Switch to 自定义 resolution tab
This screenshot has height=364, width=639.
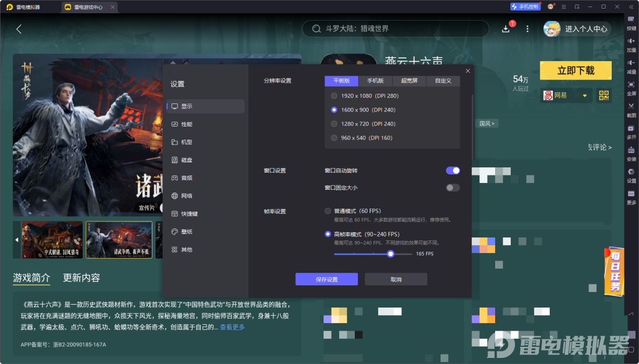443,81
